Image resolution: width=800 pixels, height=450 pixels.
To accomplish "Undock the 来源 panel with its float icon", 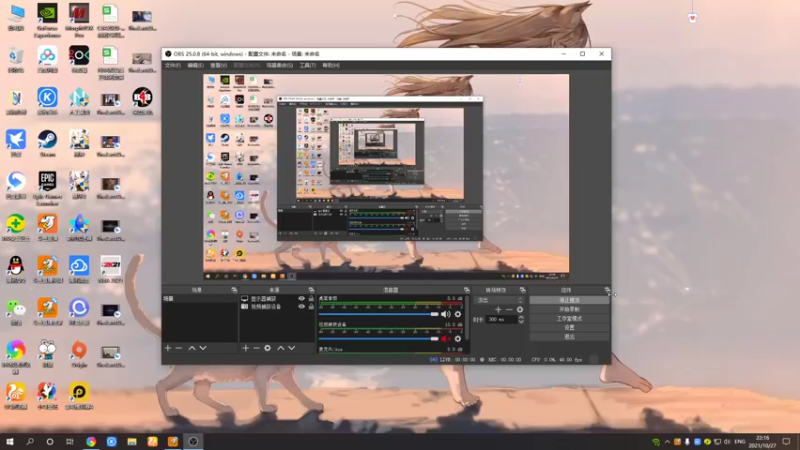I will coord(311,290).
